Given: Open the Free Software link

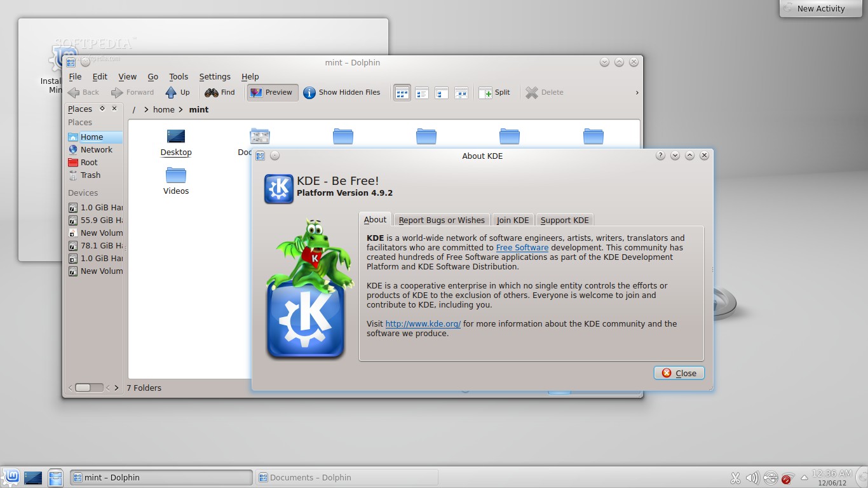Looking at the screenshot, I should (522, 248).
